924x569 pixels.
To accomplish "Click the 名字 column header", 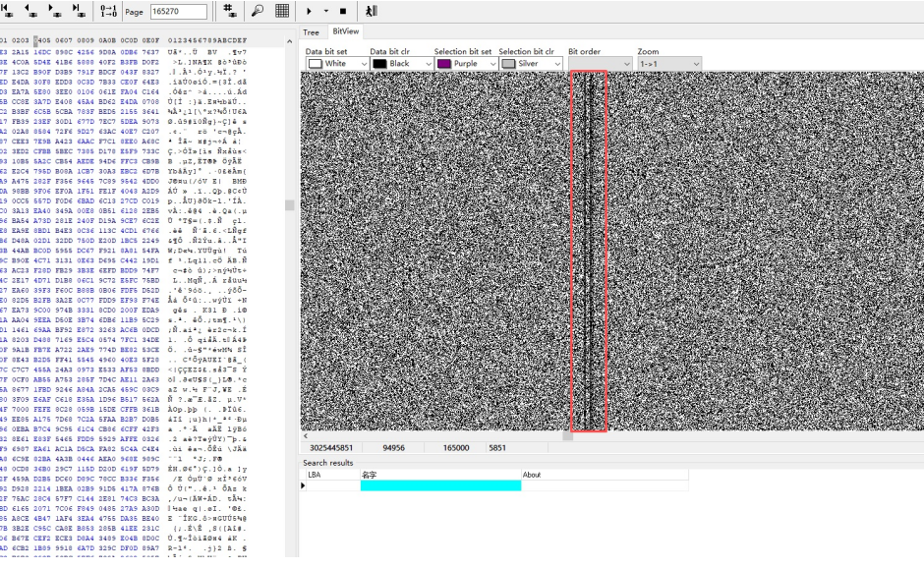I will click(440, 475).
